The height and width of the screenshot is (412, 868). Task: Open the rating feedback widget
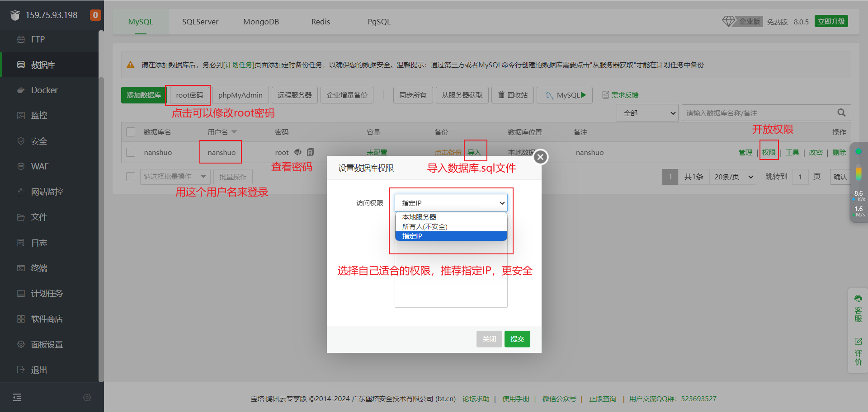point(858,351)
